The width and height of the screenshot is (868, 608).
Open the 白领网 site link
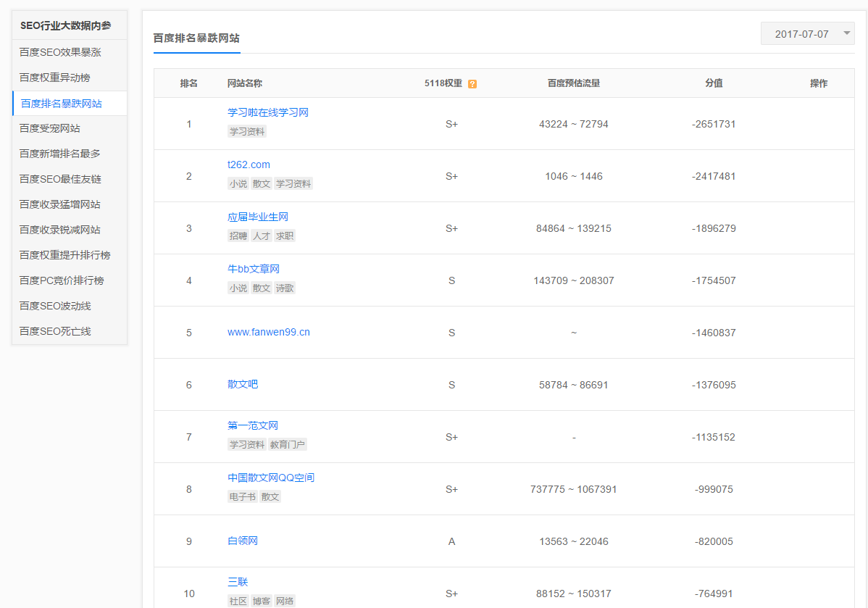coord(243,541)
